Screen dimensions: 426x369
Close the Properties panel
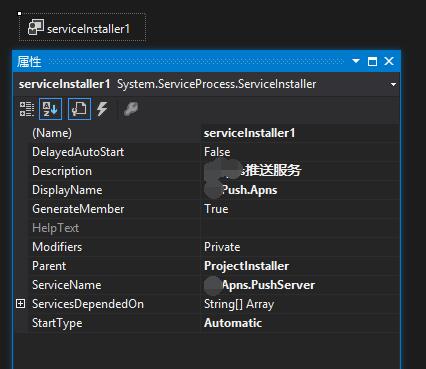(x=389, y=61)
